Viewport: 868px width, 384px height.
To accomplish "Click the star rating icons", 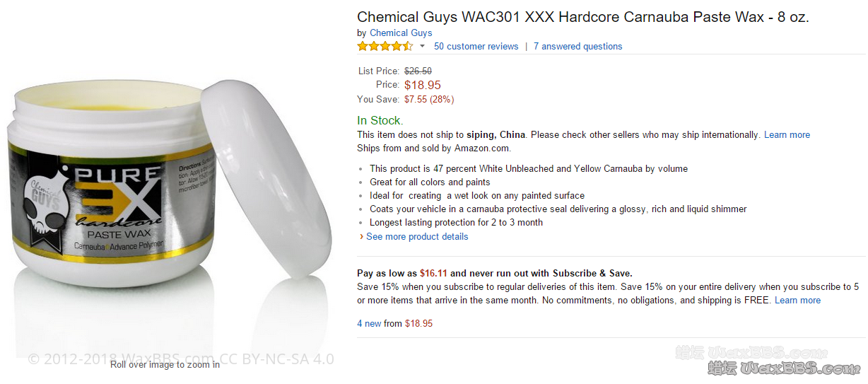I will (x=385, y=47).
